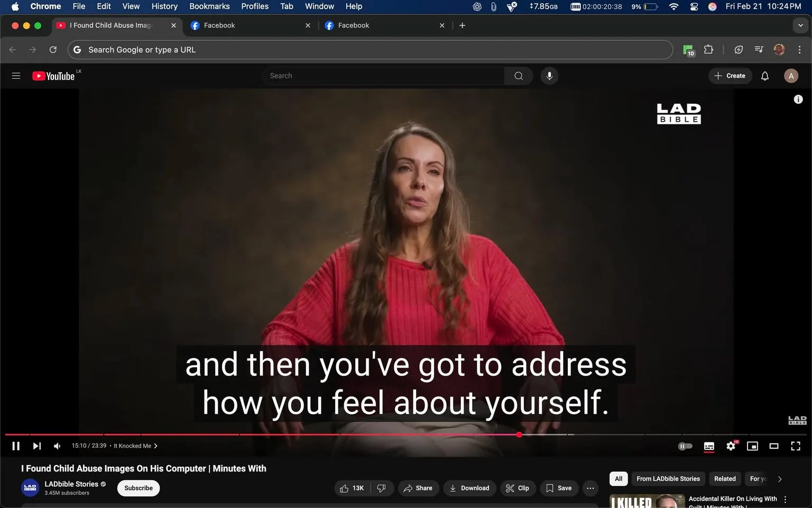Screen dimensions: 812x508
Task: Expand the 'It Knocked Me' chapter list
Action: [x=156, y=446]
